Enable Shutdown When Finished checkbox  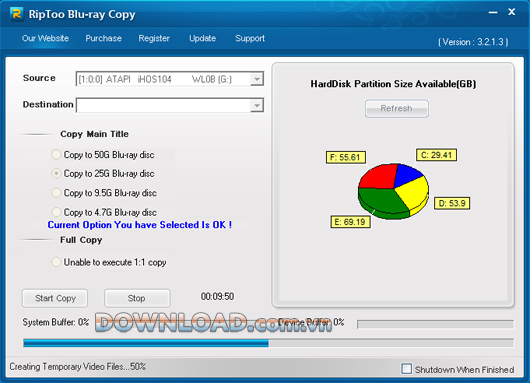pyautogui.click(x=406, y=369)
